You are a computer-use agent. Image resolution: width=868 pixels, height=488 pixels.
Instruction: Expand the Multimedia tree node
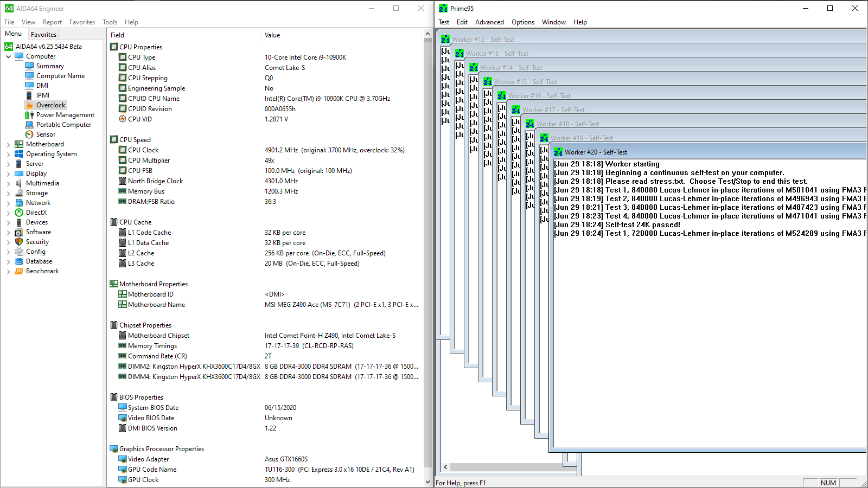pyautogui.click(x=8, y=183)
